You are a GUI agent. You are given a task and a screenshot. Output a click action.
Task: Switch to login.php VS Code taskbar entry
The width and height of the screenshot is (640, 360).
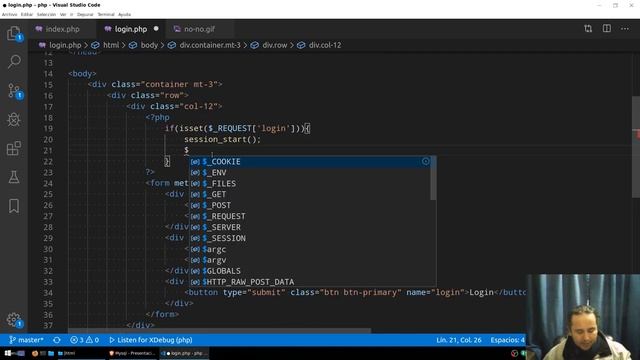click(x=184, y=353)
